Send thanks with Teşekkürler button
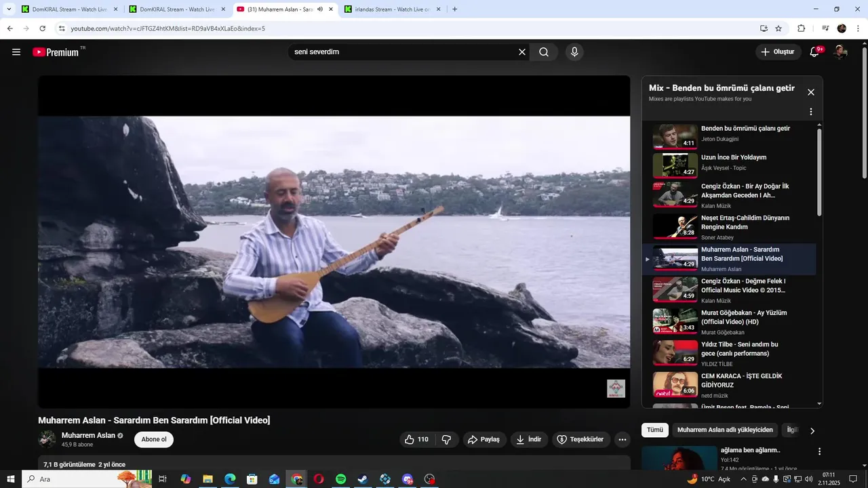Screen dimensions: 868x488 pyautogui.click(x=581, y=439)
